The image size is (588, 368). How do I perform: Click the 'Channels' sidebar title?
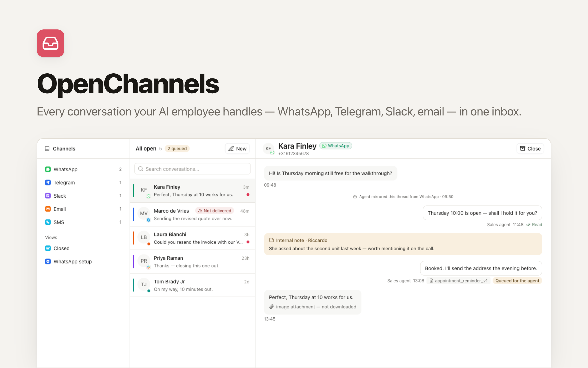64,149
